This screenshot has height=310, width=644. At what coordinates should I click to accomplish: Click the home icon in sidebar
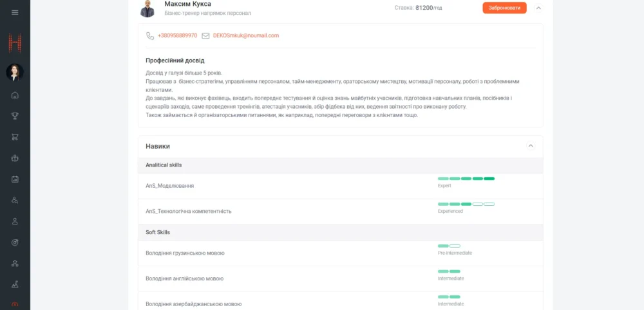15,95
